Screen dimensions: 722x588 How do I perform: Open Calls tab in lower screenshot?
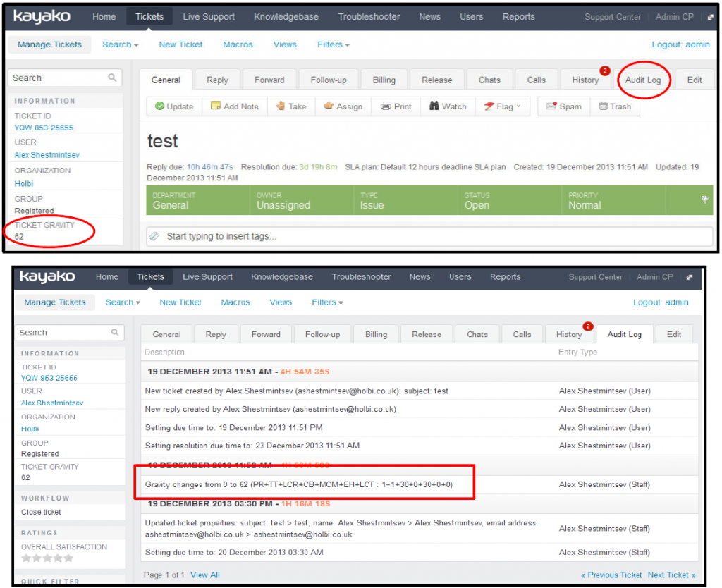point(522,334)
